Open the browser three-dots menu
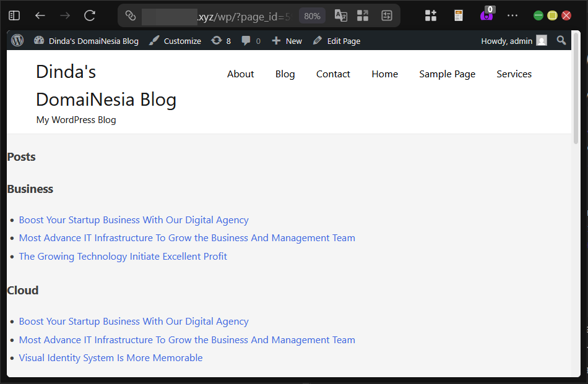 [512, 15]
